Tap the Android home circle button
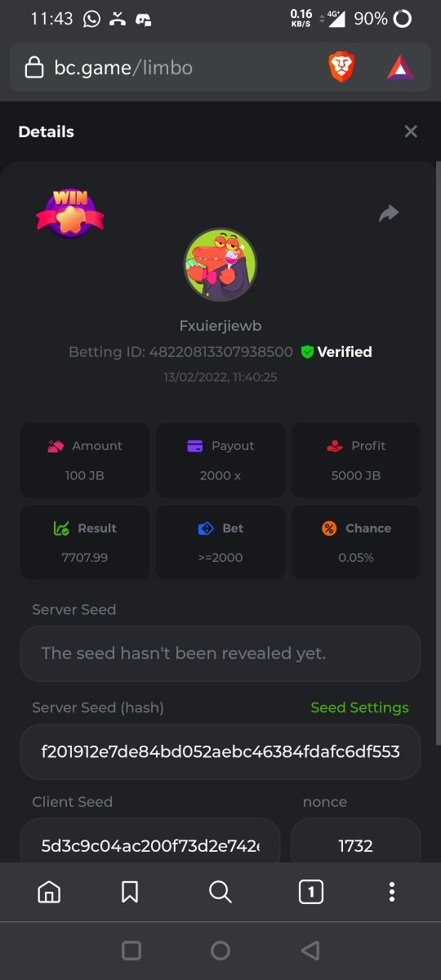The width and height of the screenshot is (441, 980). pos(220,950)
